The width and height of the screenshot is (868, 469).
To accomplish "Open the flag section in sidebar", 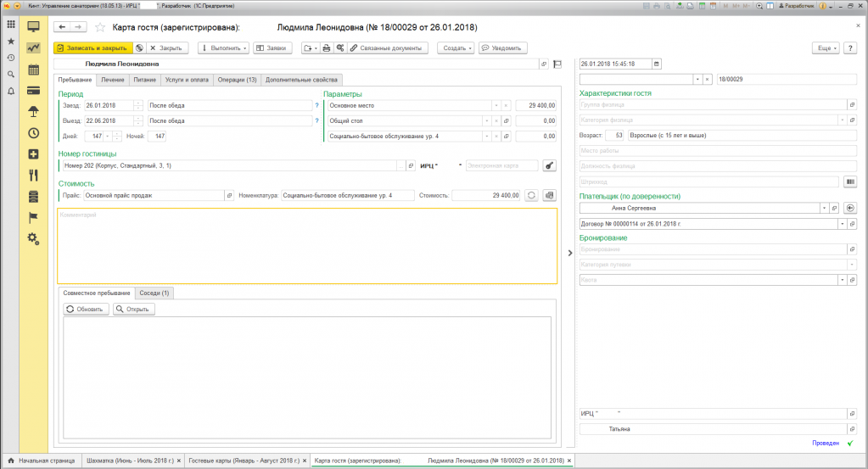I will pyautogui.click(x=34, y=218).
